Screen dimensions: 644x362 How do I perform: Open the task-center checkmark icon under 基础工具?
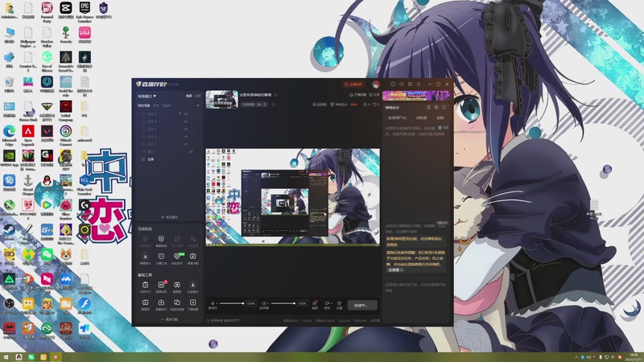[146, 285]
